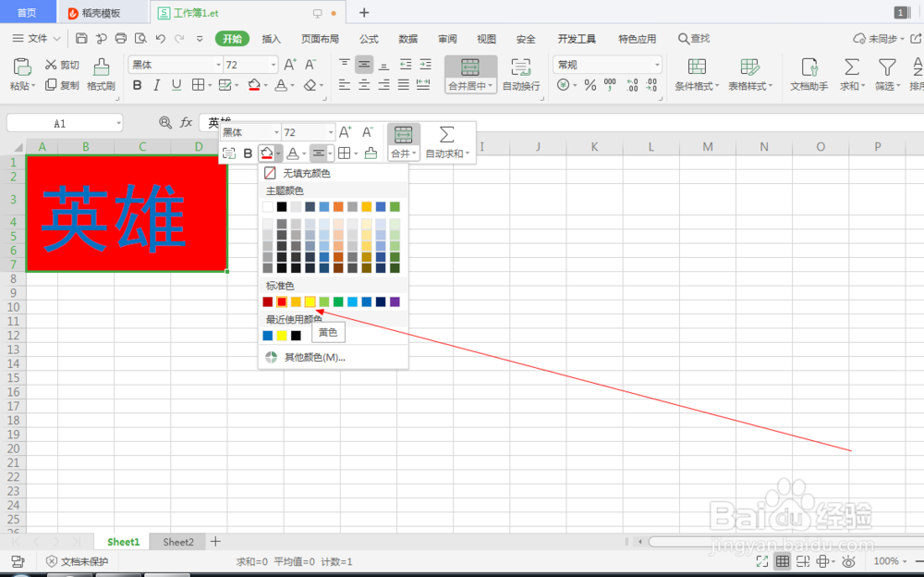Switch to the Formulas (公式) tab

tap(369, 39)
